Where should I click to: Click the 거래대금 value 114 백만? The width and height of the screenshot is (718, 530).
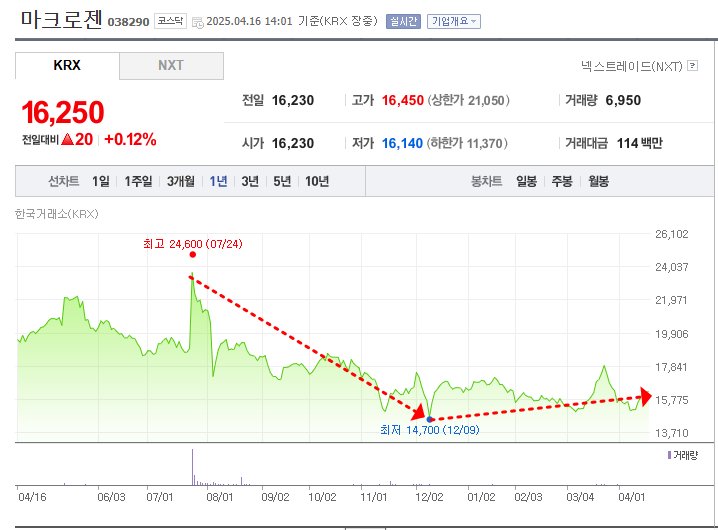pyautogui.click(x=640, y=143)
